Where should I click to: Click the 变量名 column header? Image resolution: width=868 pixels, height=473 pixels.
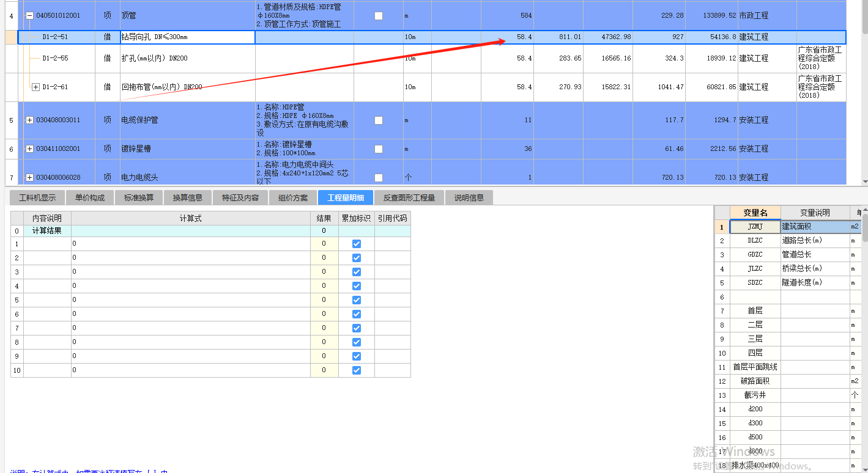[x=755, y=213]
